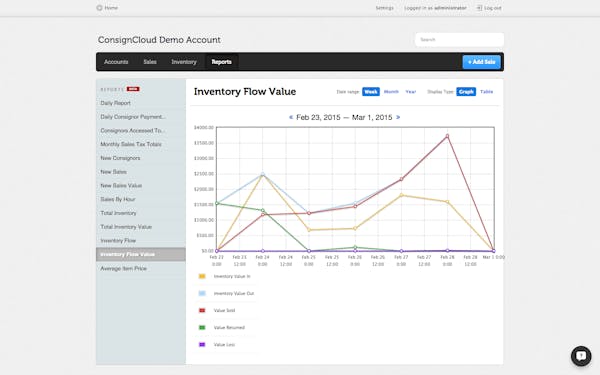Viewport: 600px width, 375px height.
Task: Click the Search input field
Action: 459,39
